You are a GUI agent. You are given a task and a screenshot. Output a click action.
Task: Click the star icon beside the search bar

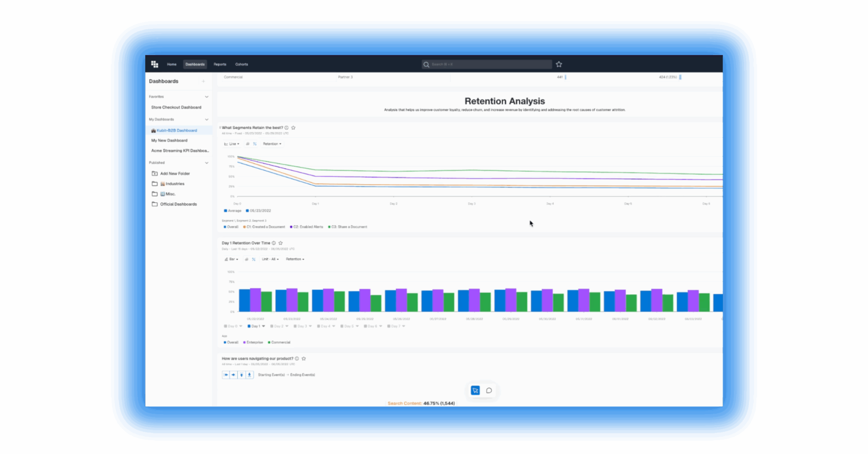[559, 64]
